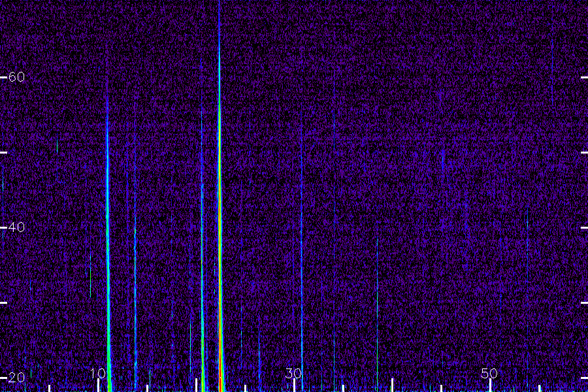Click the "40" vertical axis label

pos(16,227)
